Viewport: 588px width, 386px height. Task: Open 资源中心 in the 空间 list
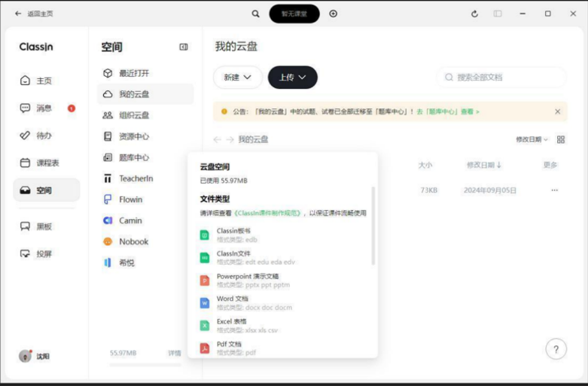[133, 136]
